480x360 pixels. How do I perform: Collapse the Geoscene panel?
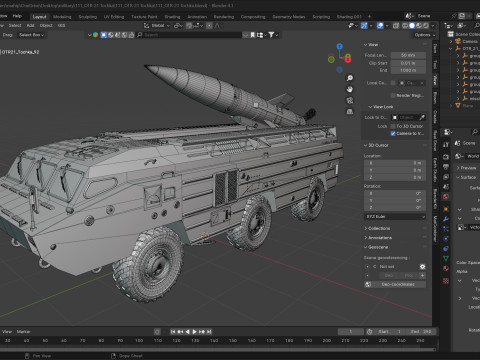coord(376,247)
